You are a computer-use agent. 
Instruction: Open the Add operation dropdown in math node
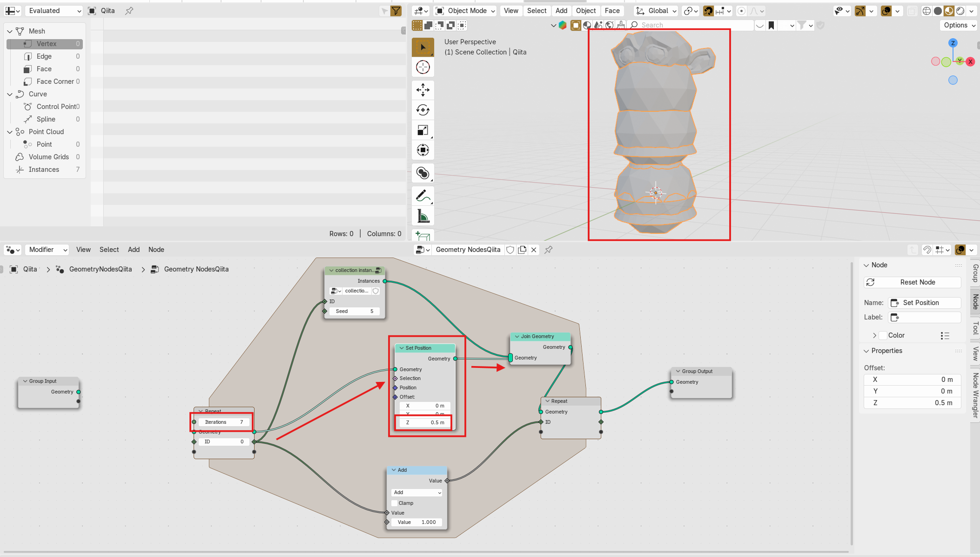click(416, 492)
